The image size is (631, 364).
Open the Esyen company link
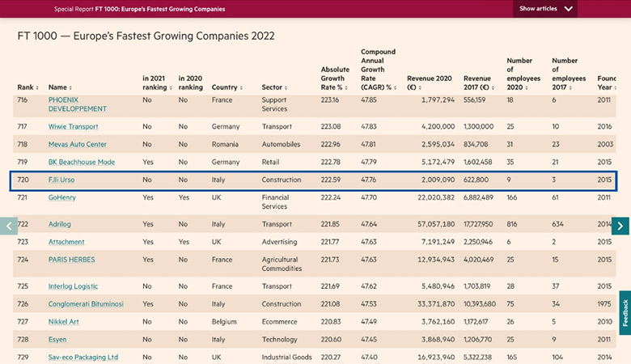pos(57,339)
